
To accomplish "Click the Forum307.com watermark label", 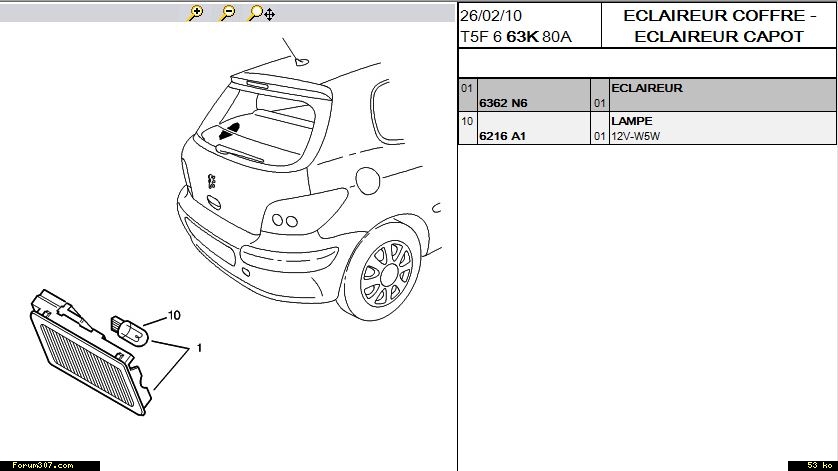I will point(37,465).
